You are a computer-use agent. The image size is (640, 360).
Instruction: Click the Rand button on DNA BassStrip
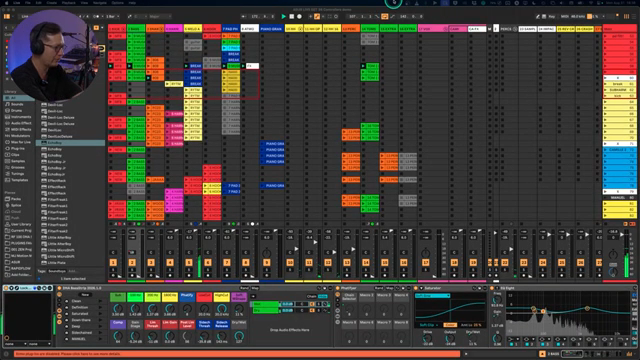coord(244,288)
